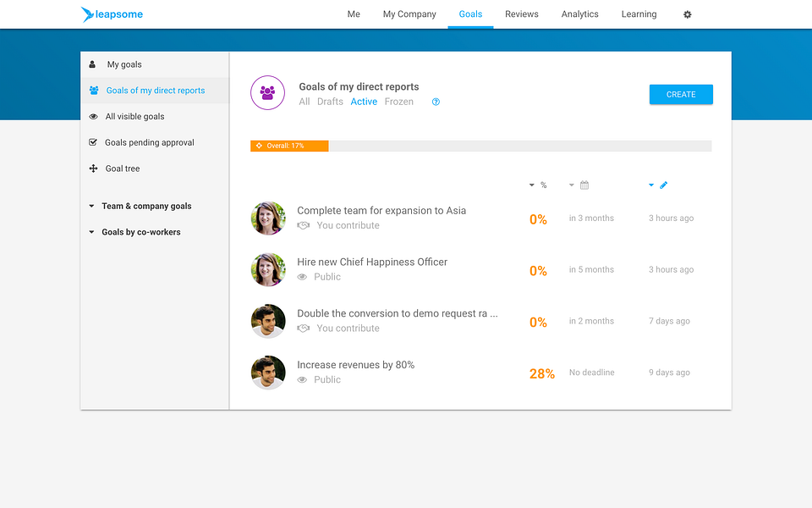The image size is (812, 508).
Task: Click eye icon beside All visible goals
Action: [x=93, y=117]
